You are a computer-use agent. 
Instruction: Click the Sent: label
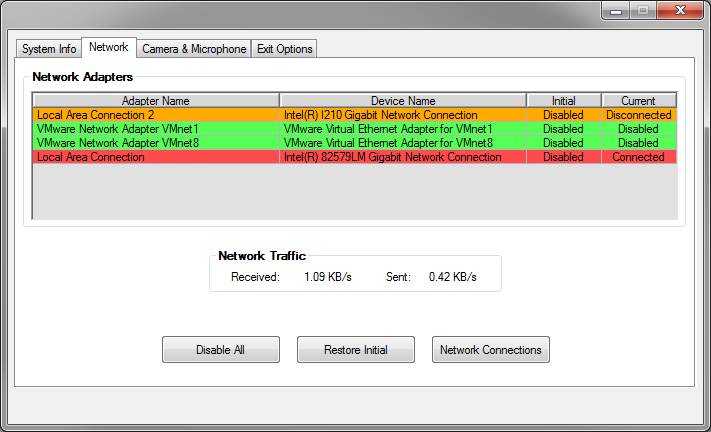tap(398, 277)
